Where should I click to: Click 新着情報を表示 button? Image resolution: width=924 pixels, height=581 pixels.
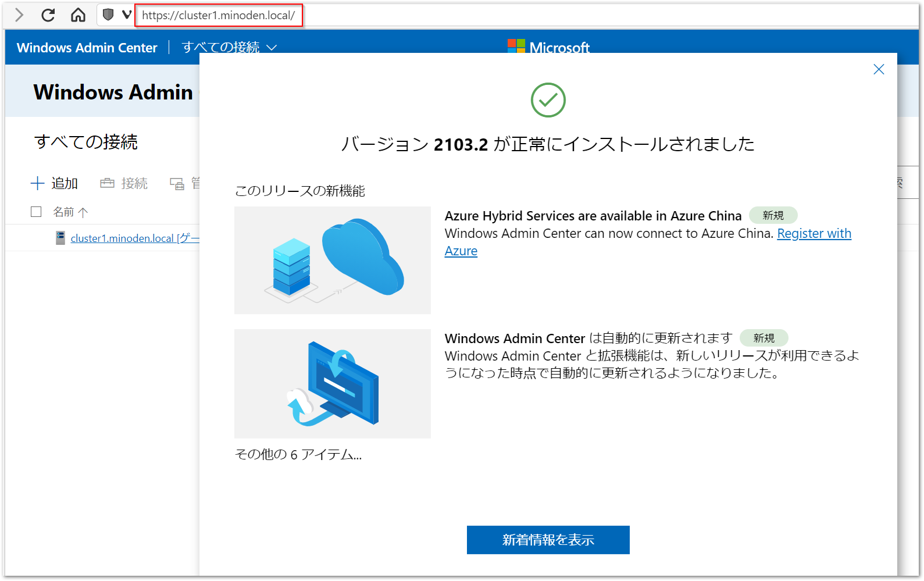(x=548, y=540)
